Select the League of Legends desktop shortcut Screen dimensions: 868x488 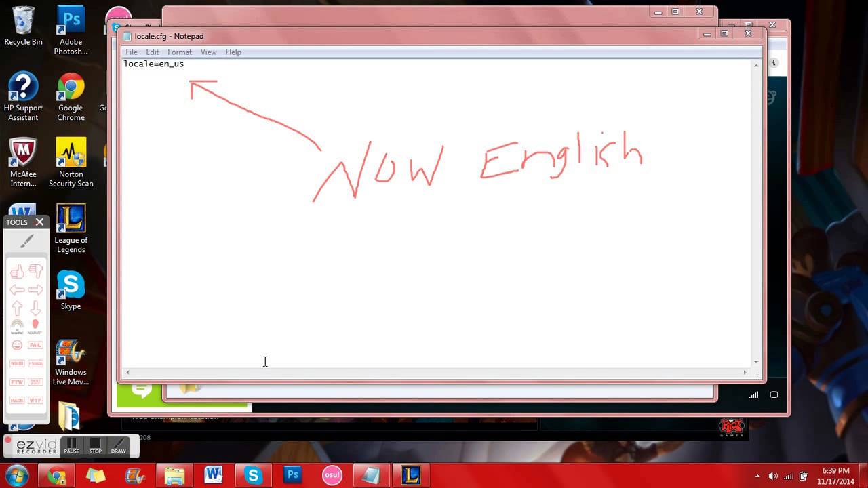tap(71, 228)
